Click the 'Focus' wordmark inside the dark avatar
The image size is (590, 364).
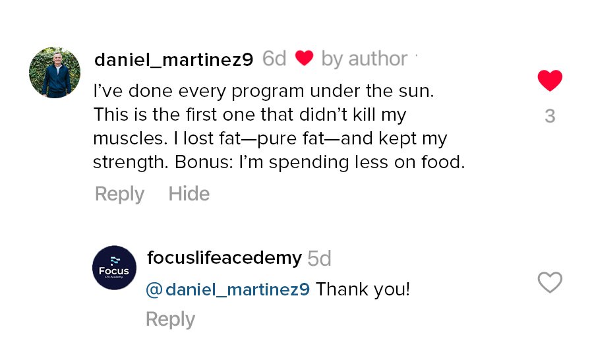(x=114, y=270)
